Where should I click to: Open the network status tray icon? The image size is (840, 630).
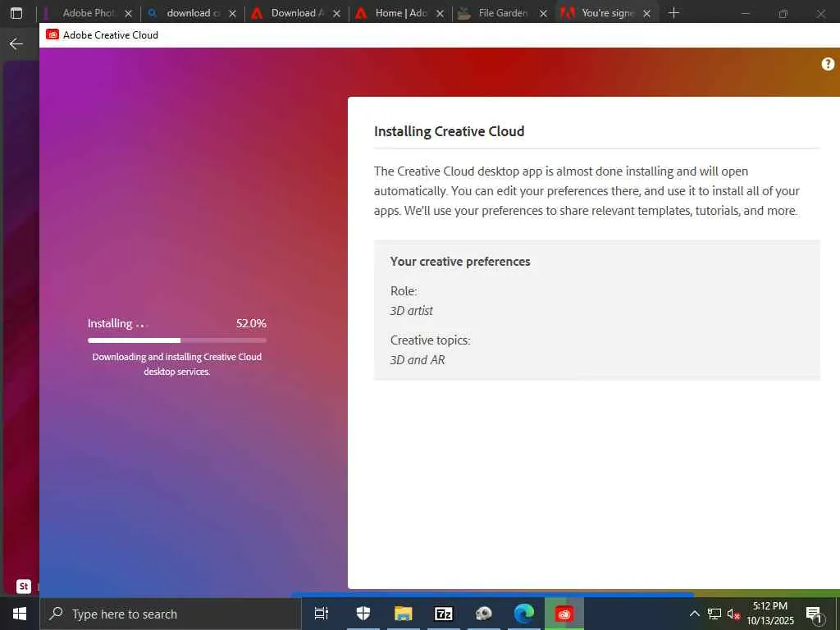tap(714, 614)
